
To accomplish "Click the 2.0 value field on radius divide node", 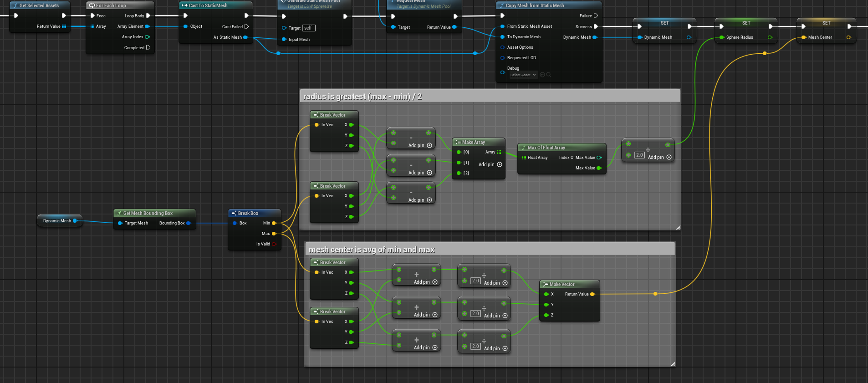I will tap(639, 155).
